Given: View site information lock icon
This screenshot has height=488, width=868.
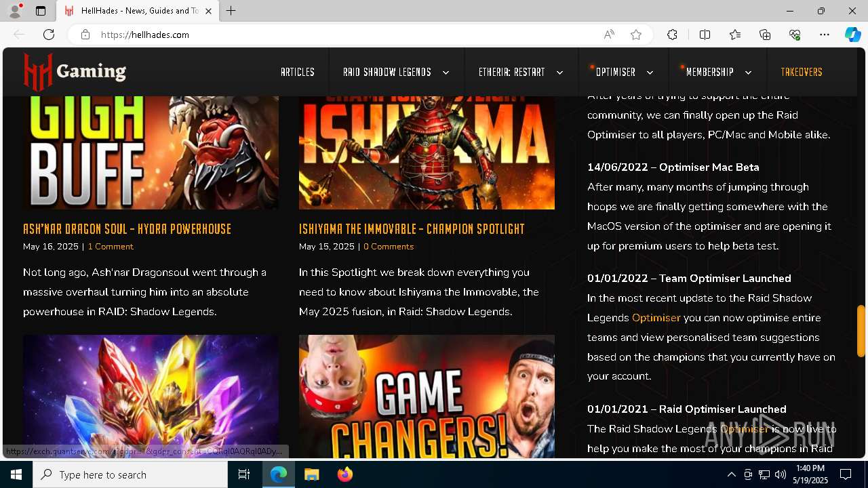Looking at the screenshot, I should tap(85, 35).
